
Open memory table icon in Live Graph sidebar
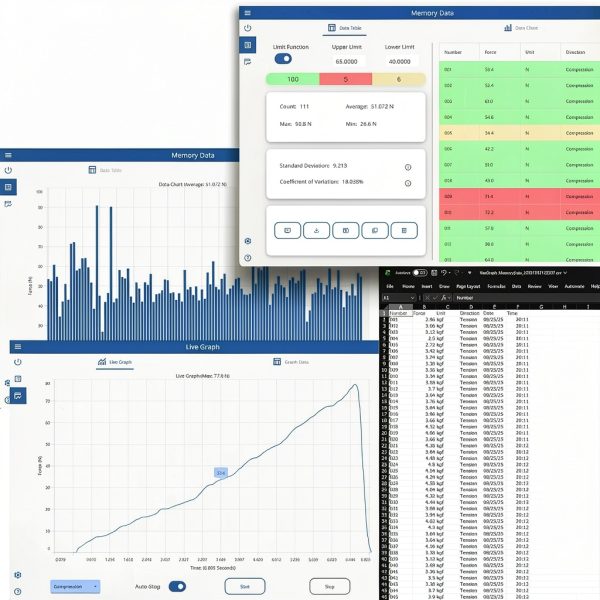(x=18, y=379)
